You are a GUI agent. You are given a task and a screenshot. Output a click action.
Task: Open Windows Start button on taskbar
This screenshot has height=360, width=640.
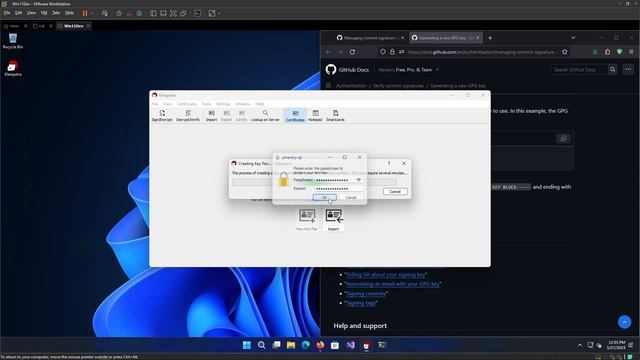point(247,345)
